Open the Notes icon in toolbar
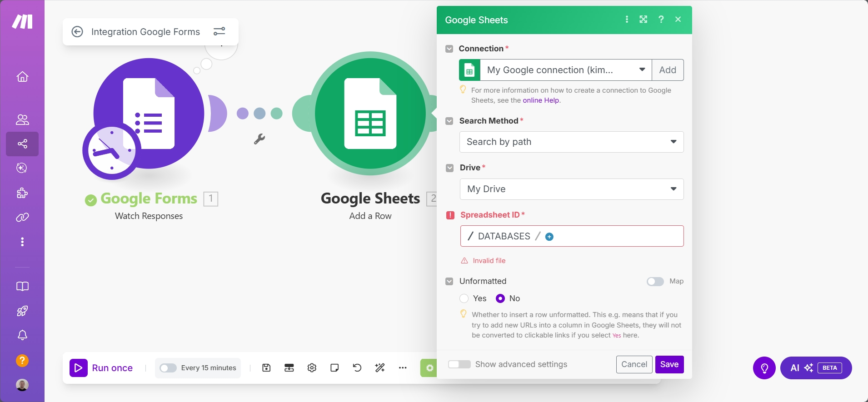 click(x=335, y=368)
